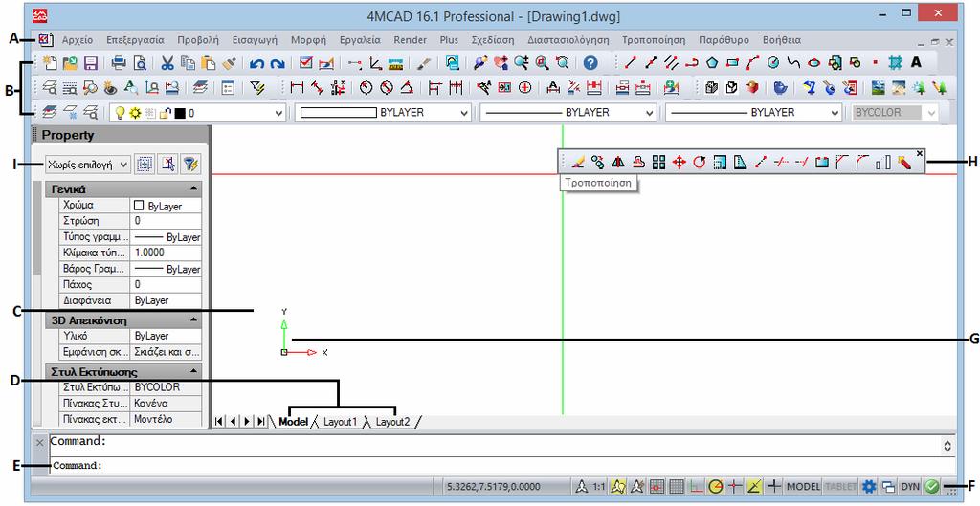Collapse the Στυλ Εκτύπωσης section

click(x=194, y=371)
